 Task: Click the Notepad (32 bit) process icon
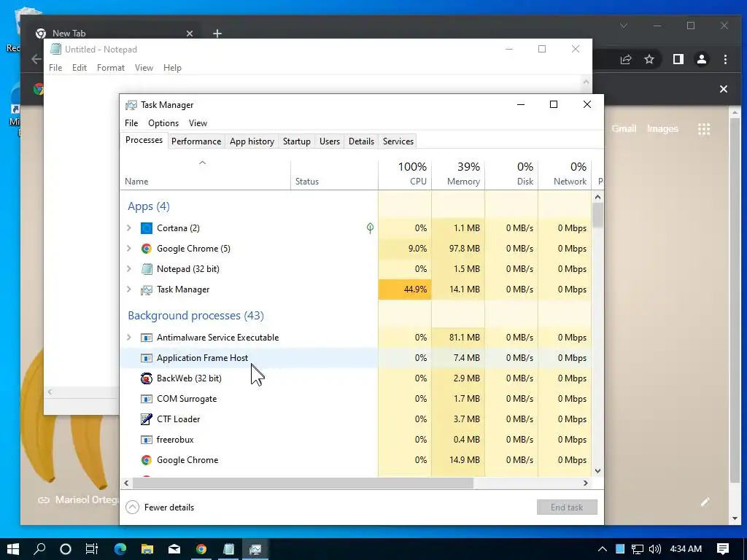146,269
